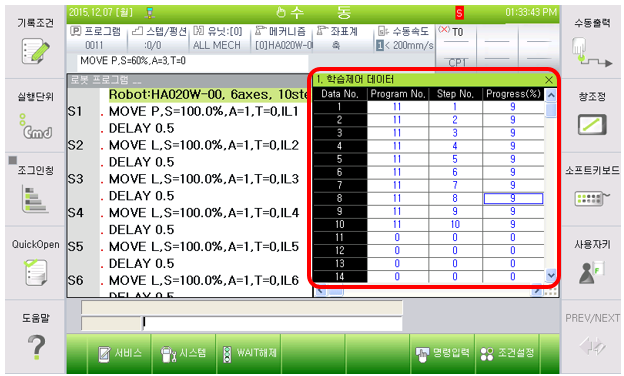Select Progress cell of Data No. 8
The width and height of the screenshot is (624, 376).
pyautogui.click(x=513, y=198)
